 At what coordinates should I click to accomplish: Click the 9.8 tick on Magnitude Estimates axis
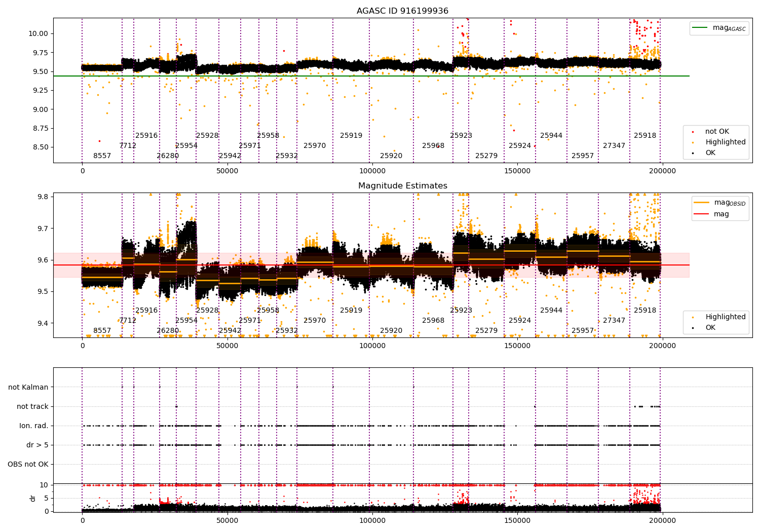coord(43,197)
